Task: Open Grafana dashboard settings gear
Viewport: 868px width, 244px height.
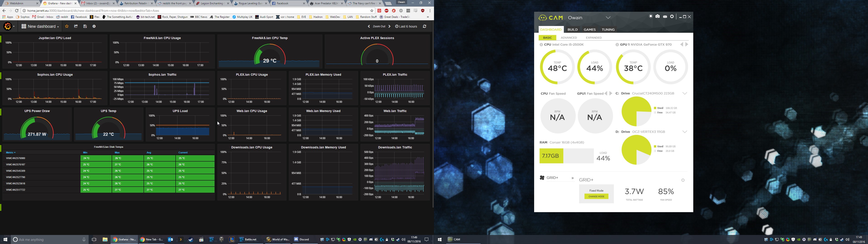Action: [x=94, y=26]
